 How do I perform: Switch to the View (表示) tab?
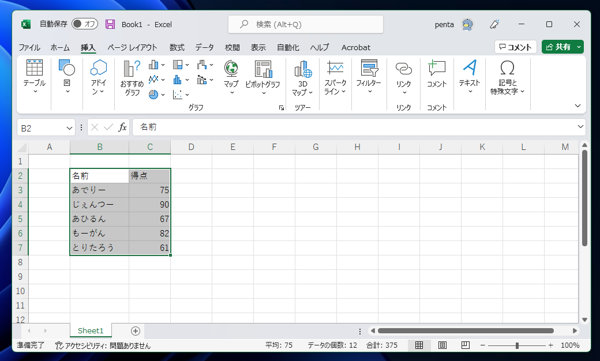(258, 47)
